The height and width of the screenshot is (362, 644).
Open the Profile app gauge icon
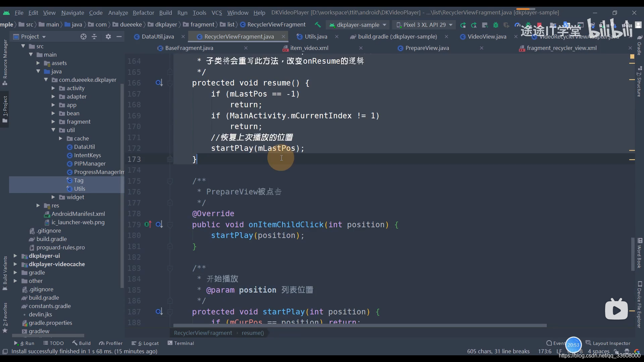click(x=518, y=25)
